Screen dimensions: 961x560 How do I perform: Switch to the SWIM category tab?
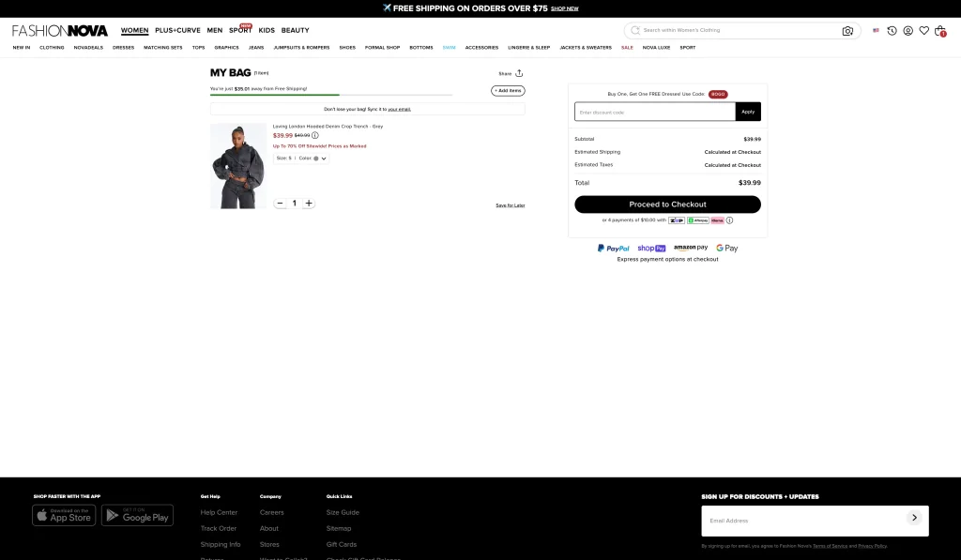coord(449,47)
